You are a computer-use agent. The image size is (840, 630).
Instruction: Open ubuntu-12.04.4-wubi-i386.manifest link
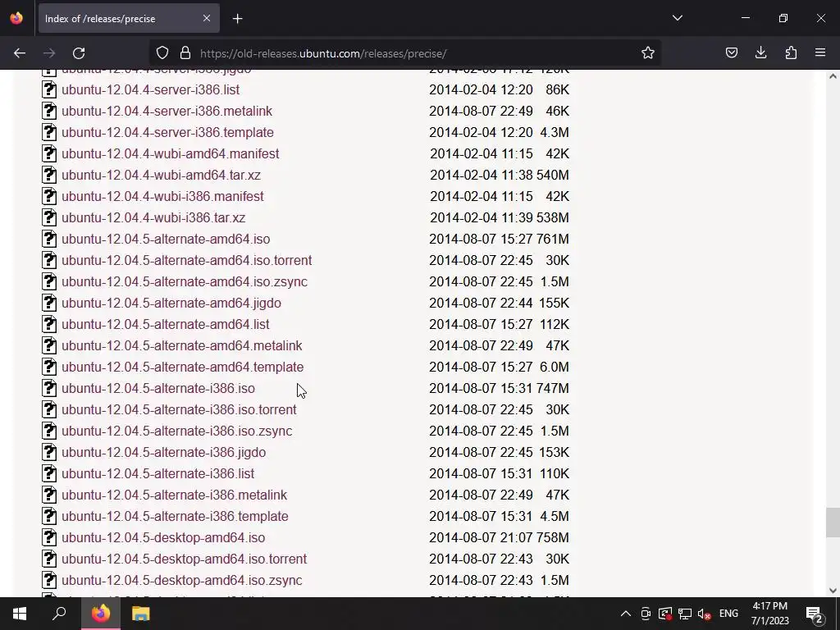pyautogui.click(x=163, y=197)
